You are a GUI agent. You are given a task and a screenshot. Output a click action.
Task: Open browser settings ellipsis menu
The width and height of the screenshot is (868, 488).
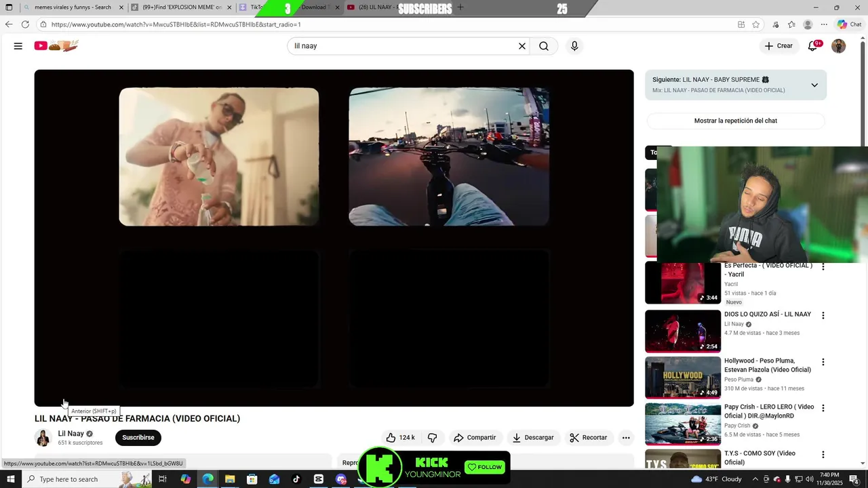pos(824,24)
